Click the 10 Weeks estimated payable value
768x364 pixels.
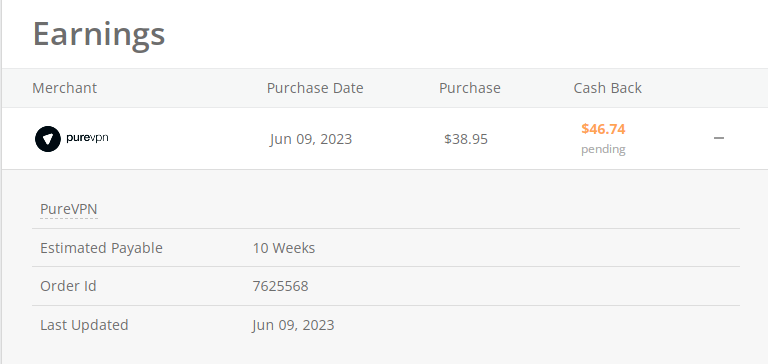coord(284,248)
